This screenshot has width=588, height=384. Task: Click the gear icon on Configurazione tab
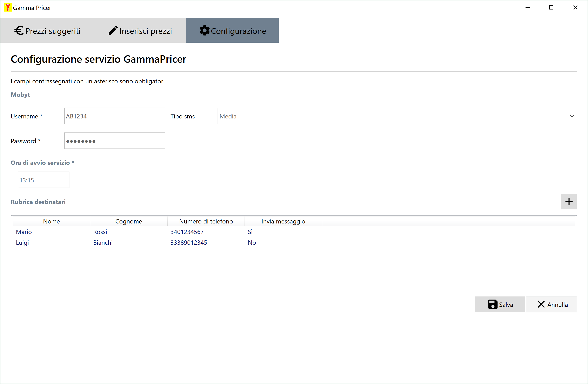(x=204, y=31)
